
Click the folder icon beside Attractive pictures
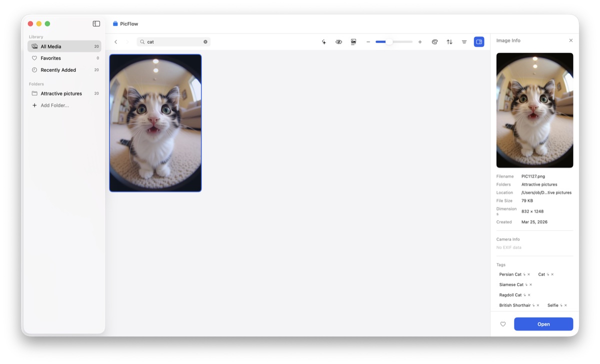click(x=34, y=93)
